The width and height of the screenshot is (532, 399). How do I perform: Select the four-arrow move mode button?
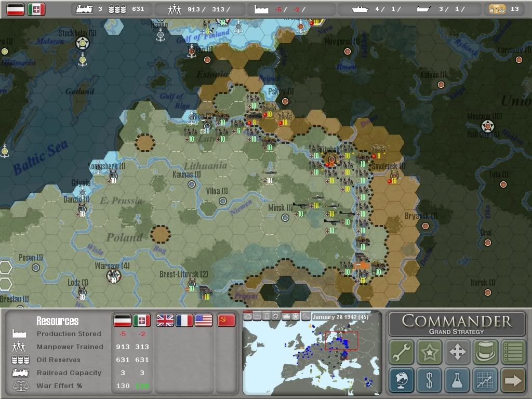[x=457, y=352]
